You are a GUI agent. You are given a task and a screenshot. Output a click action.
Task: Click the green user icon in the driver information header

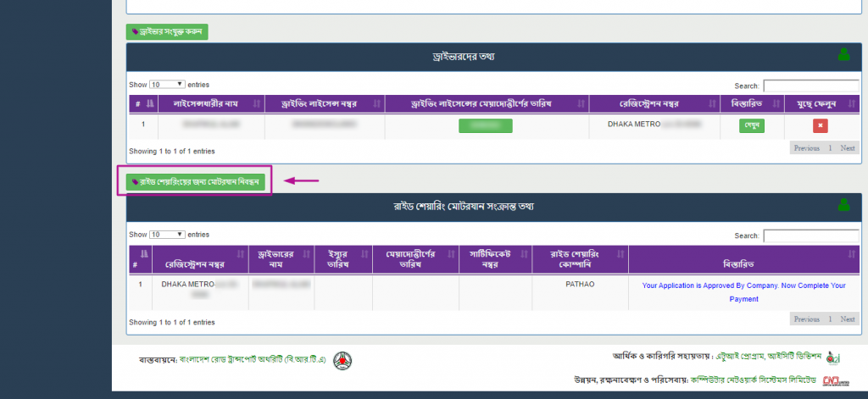click(843, 56)
